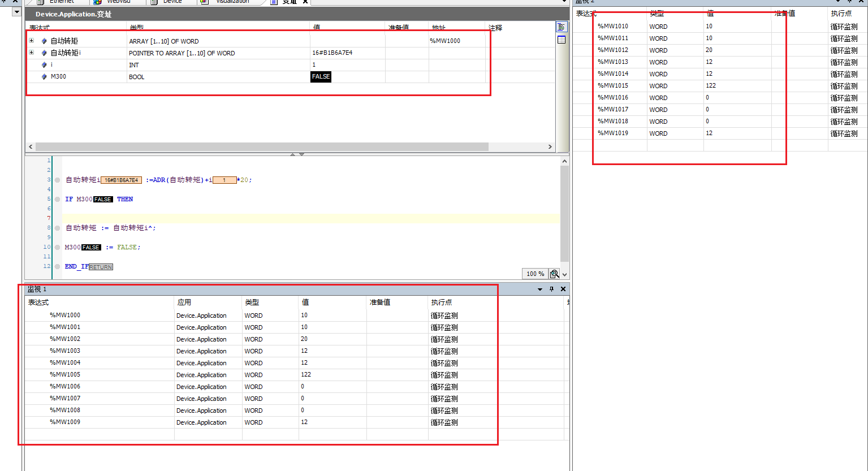Open 监视 1 panel window position dropdown

pyautogui.click(x=539, y=289)
